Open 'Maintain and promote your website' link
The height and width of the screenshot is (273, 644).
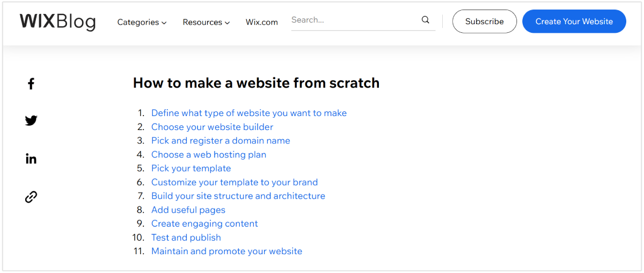(226, 251)
